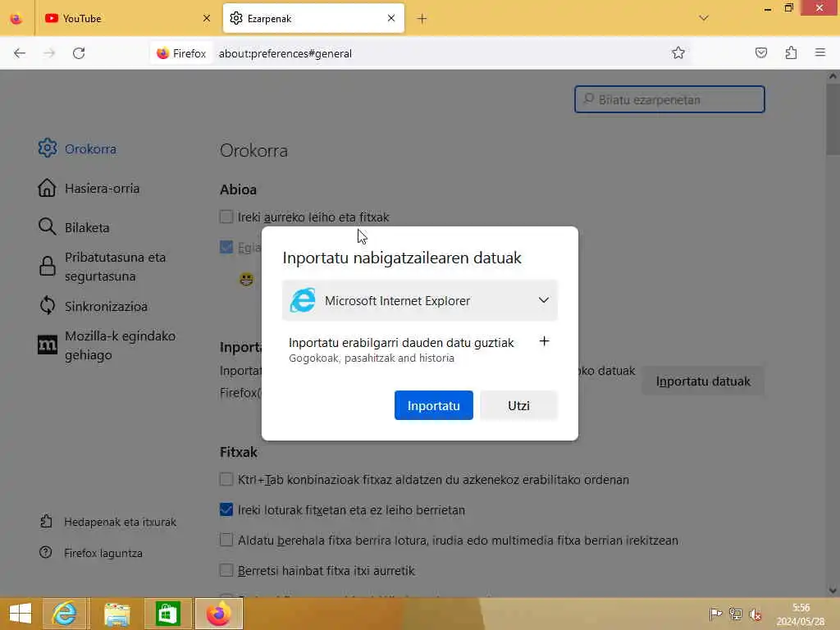840x630 pixels.
Task: Go back one page
Action: [20, 53]
